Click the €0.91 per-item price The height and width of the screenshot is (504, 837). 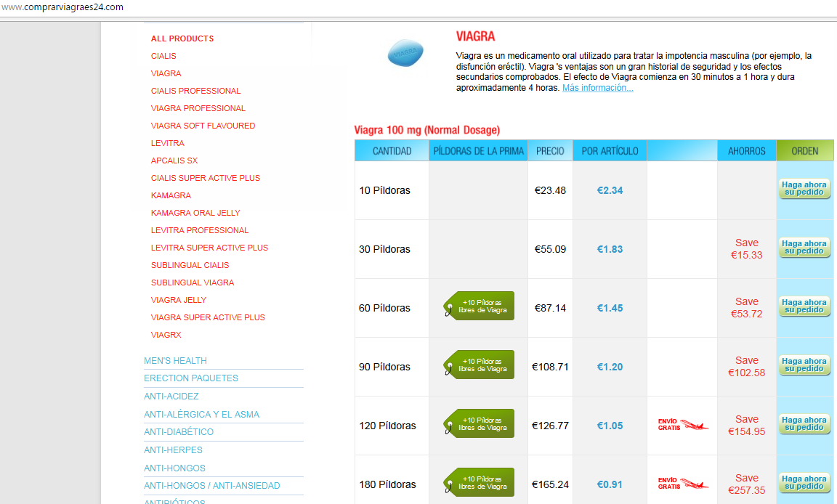610,484
